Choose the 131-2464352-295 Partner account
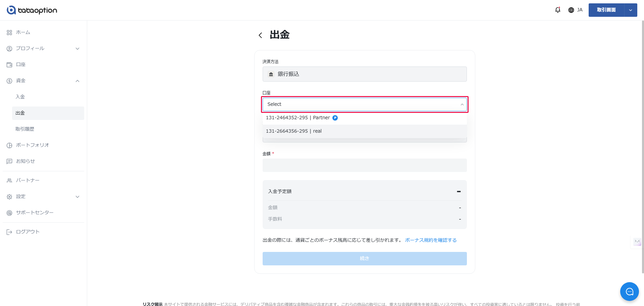This screenshot has height=306, width=644. pyautogui.click(x=298, y=118)
